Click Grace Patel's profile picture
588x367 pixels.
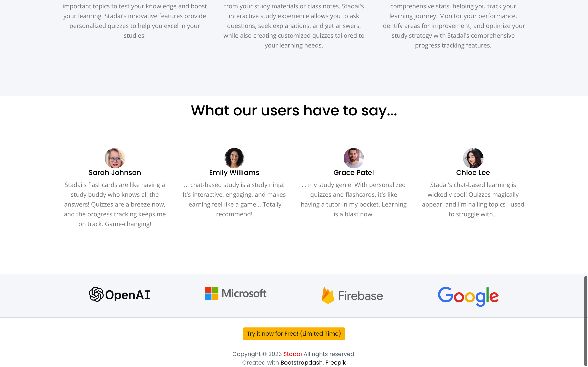point(354,158)
